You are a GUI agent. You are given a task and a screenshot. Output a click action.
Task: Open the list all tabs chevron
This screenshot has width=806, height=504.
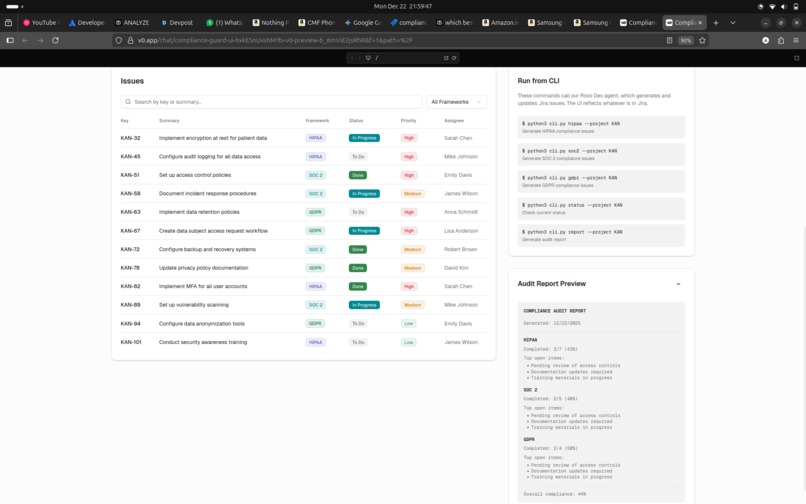pyautogui.click(x=732, y=23)
